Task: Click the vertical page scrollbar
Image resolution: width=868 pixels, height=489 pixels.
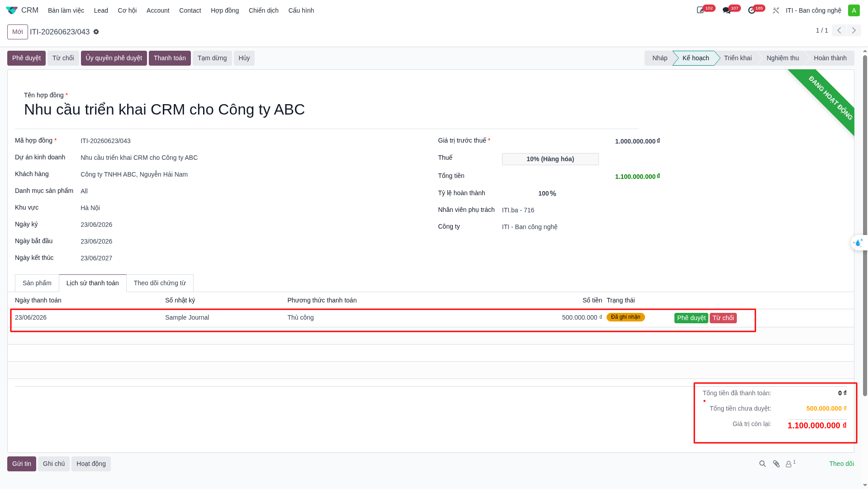Action: point(865,226)
